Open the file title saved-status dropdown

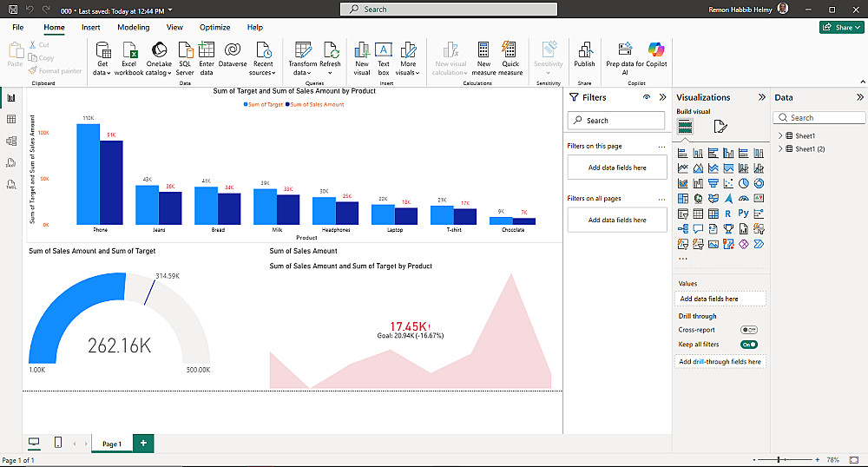(170, 10)
